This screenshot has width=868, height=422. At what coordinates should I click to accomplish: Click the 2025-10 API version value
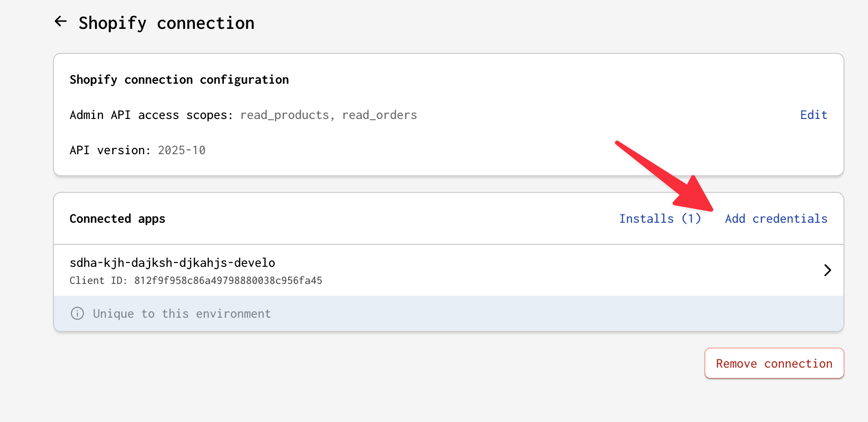182,150
